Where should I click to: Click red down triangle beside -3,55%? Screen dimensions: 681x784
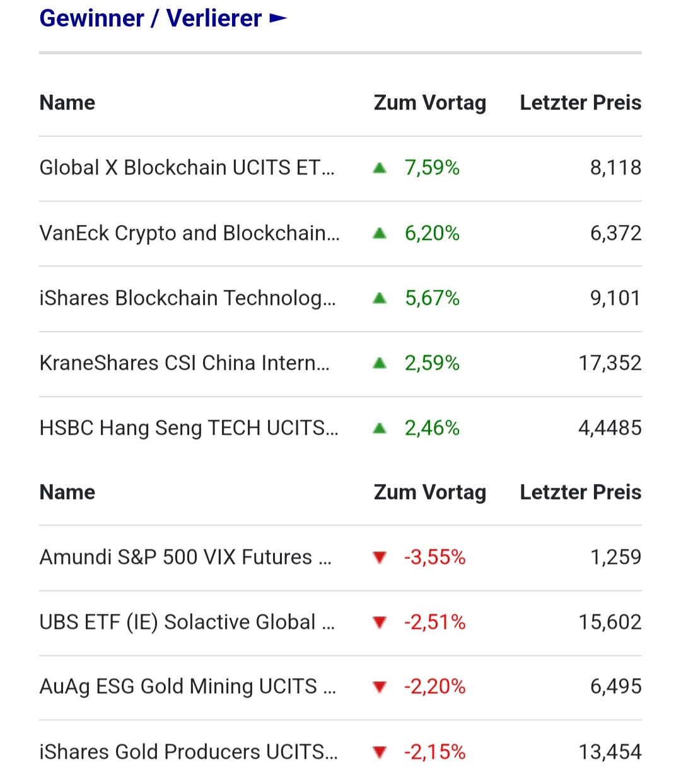click(380, 558)
